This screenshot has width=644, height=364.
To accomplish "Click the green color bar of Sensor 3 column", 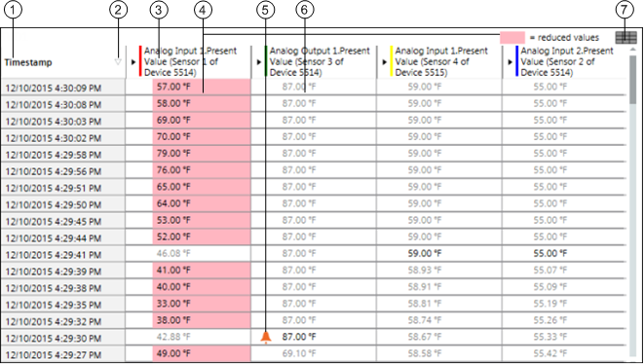I will pyautogui.click(x=266, y=61).
